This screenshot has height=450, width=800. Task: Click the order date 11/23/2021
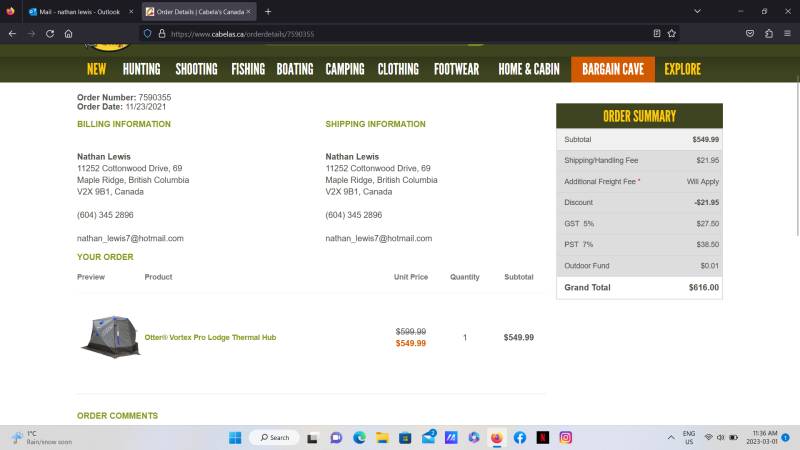pos(146,107)
